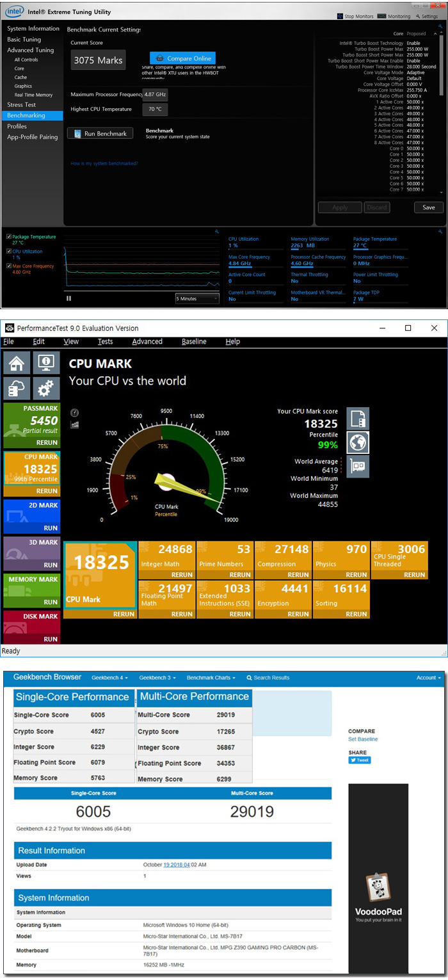The image size is (448, 980).
Task: Click How is my system benchmarked link
Action: 104,163
